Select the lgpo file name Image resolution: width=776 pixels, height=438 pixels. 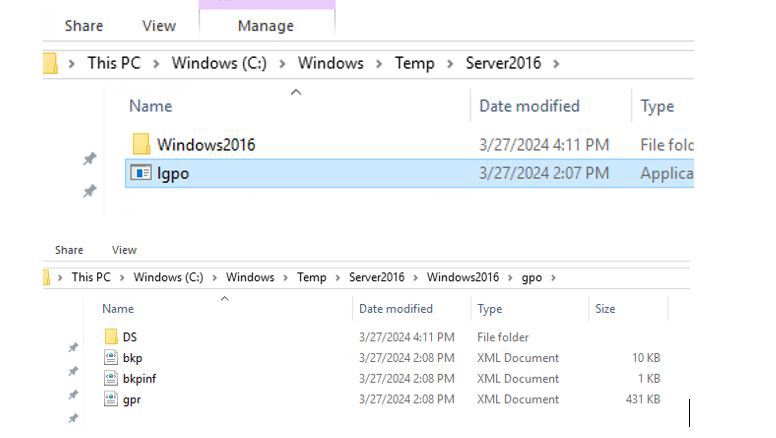173,173
